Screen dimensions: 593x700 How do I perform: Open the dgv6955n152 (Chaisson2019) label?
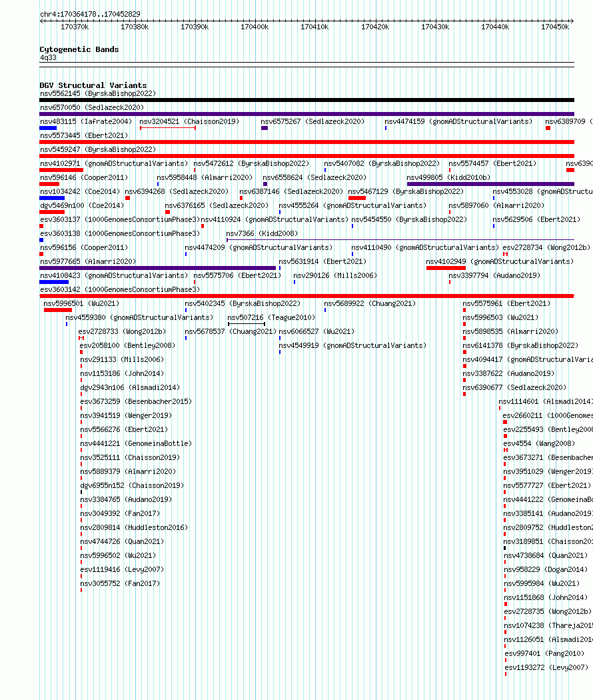(x=132, y=485)
